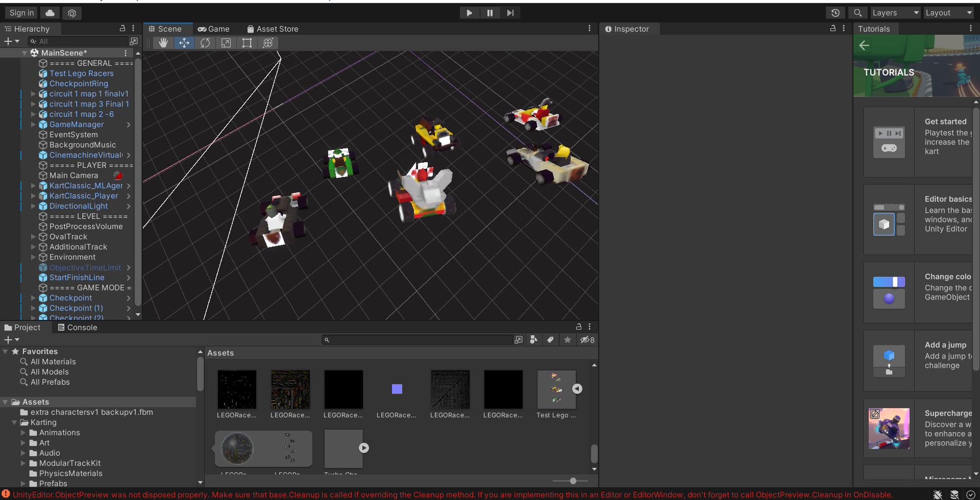Expand the Animations folder
Viewport: 980px width, 500px height.
pyautogui.click(x=23, y=433)
